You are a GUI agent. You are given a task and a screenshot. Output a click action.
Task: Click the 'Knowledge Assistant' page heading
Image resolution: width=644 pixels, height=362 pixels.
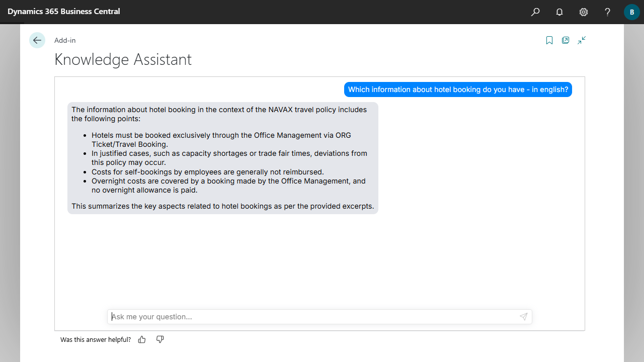pyautogui.click(x=123, y=59)
